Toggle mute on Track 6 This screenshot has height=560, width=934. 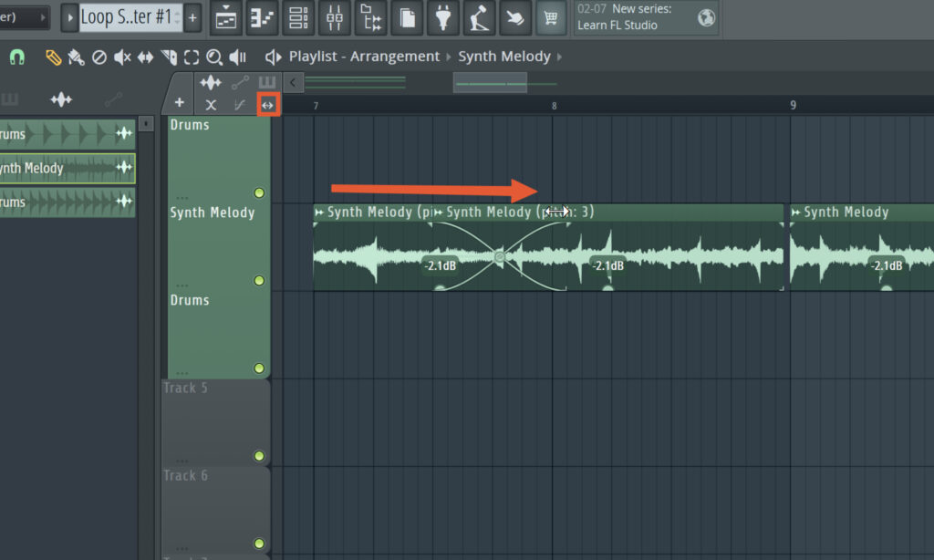click(259, 544)
